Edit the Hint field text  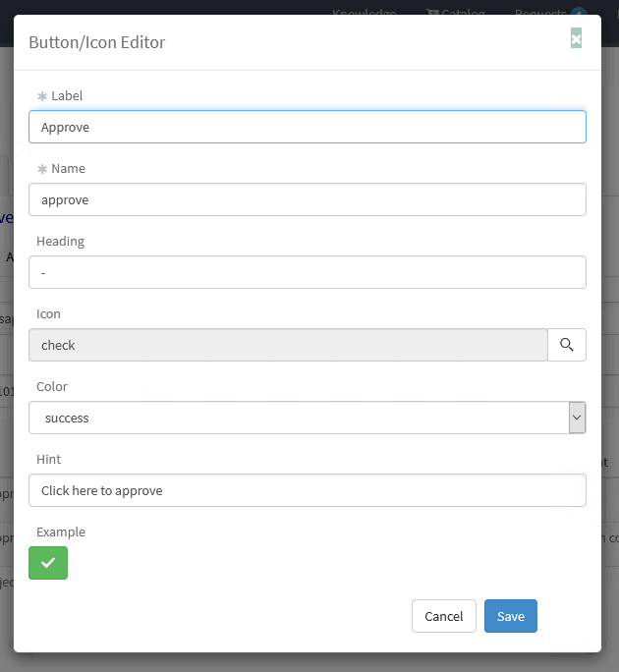click(x=308, y=490)
